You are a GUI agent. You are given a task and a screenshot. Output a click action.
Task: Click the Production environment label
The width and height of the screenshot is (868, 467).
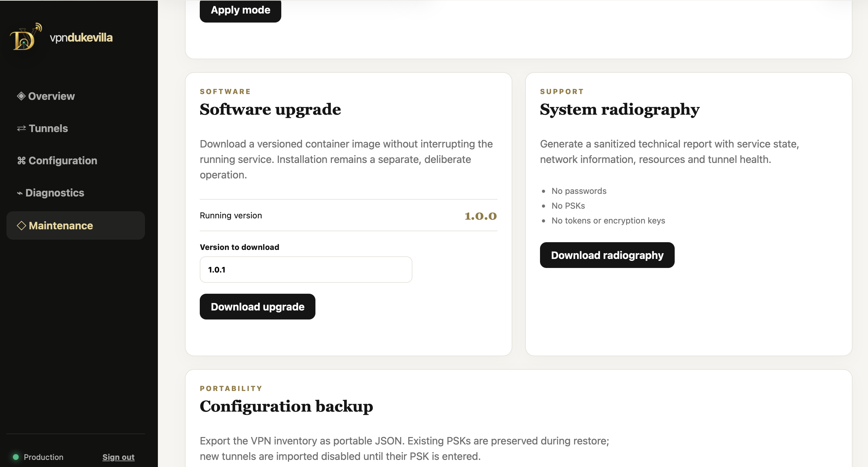pyautogui.click(x=43, y=457)
